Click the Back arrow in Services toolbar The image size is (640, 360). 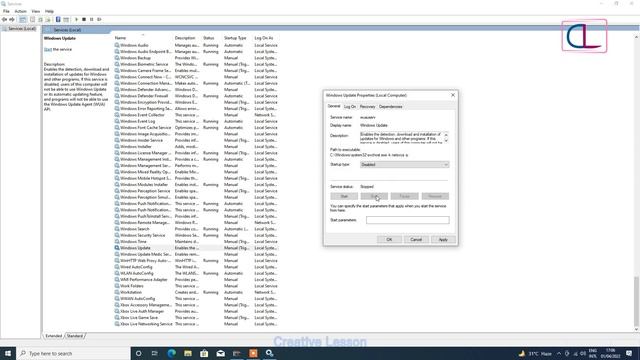(x=4, y=19)
